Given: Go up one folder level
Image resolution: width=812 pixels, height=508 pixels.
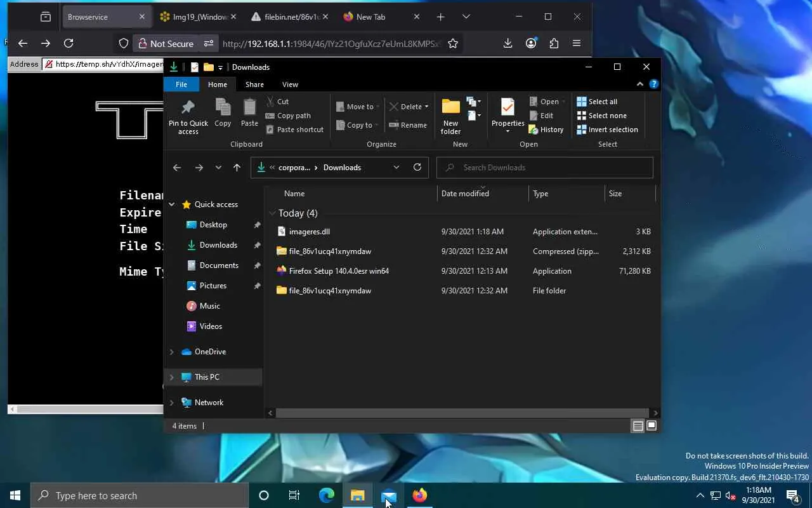Looking at the screenshot, I should click(x=237, y=168).
